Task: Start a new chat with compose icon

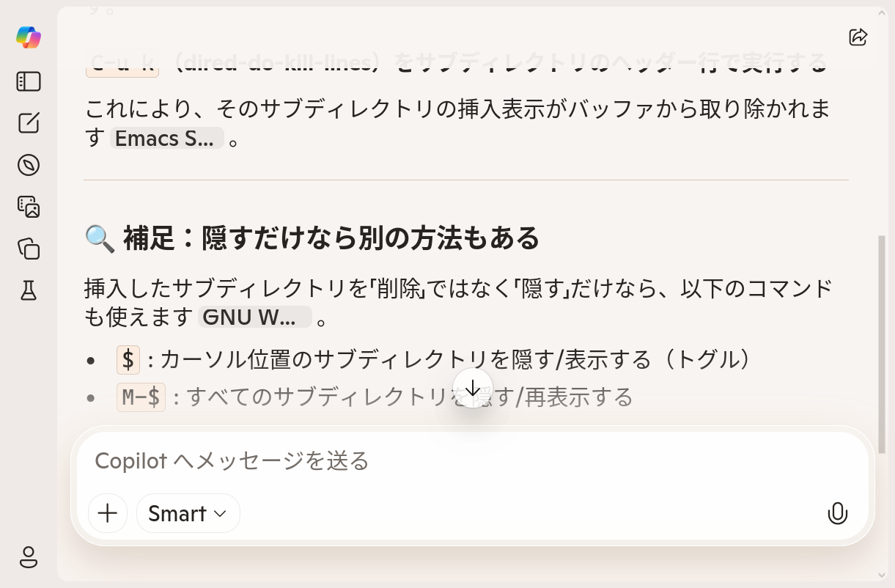Action: (29, 123)
